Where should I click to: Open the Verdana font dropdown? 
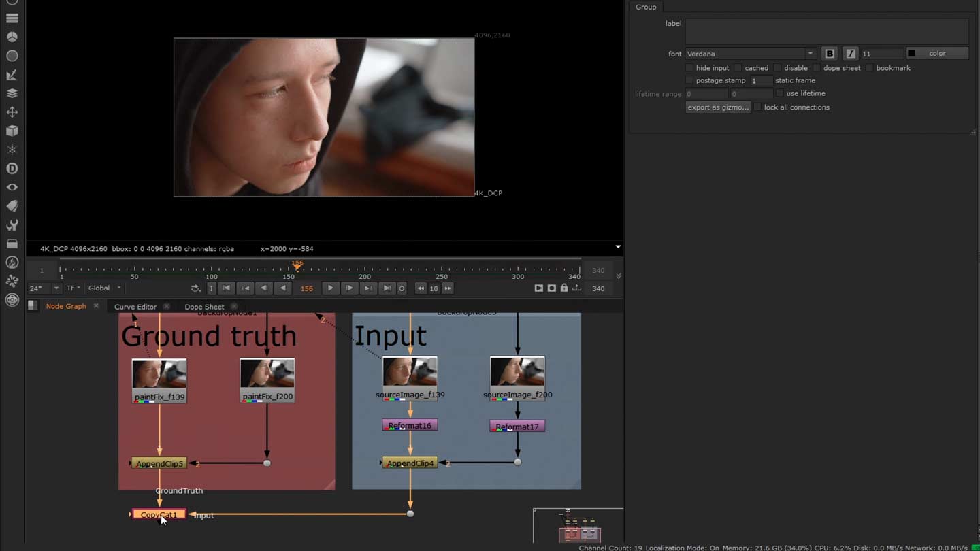[x=810, y=53]
